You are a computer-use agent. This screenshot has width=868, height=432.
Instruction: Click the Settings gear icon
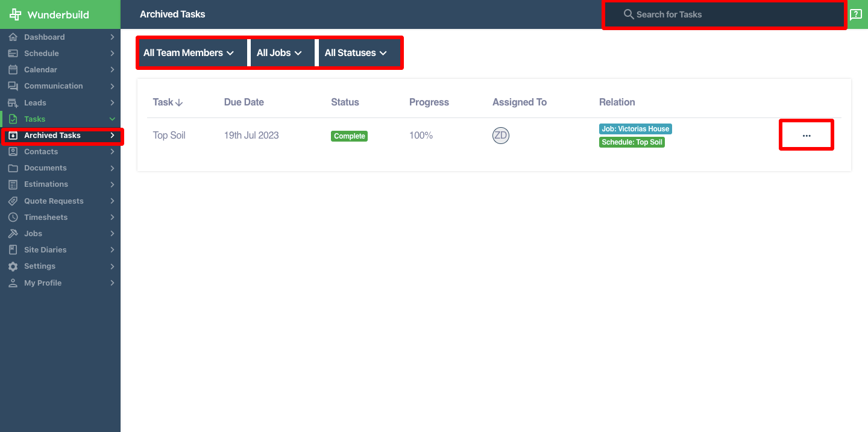tap(13, 266)
